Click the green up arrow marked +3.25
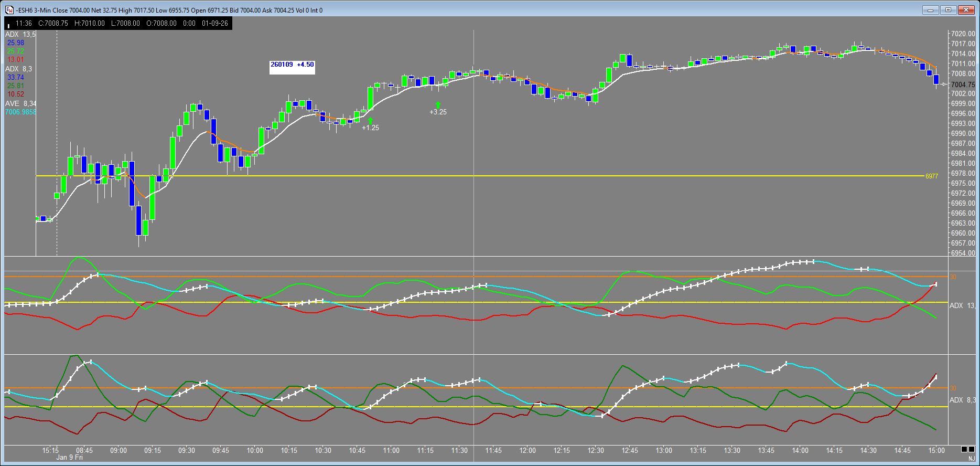980x466 pixels. [438, 104]
